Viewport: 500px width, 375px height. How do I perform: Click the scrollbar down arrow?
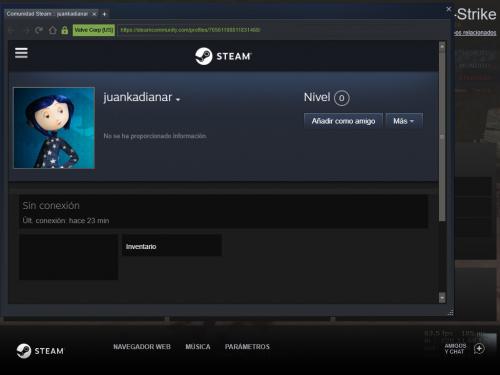pyautogui.click(x=442, y=297)
